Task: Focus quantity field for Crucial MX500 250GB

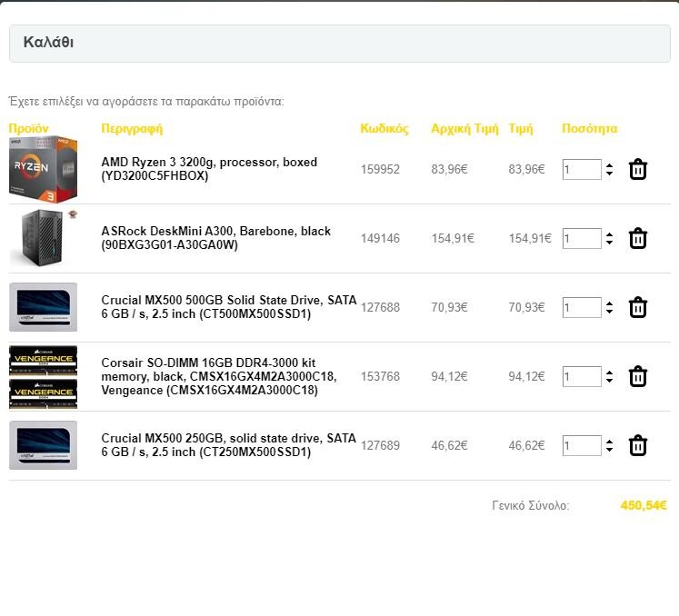Action: pos(582,445)
